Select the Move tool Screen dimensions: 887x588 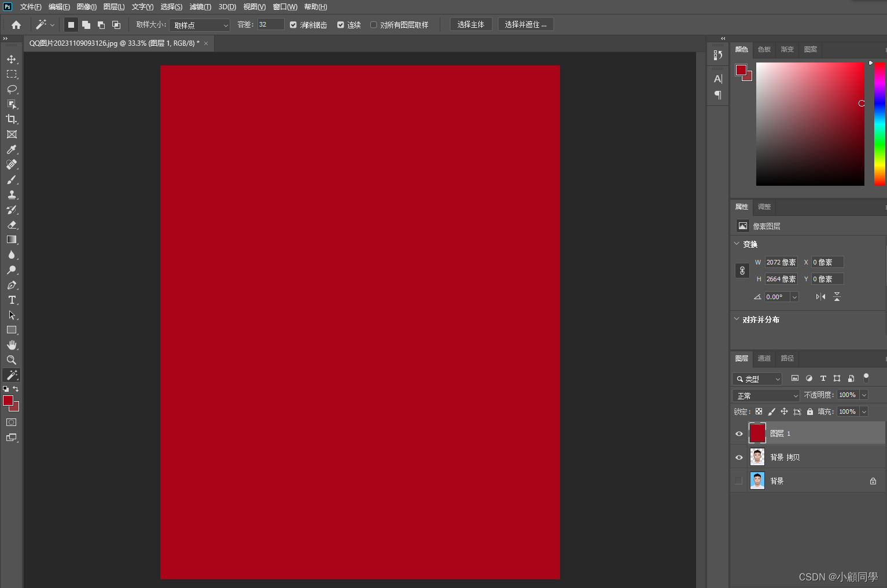(12, 59)
